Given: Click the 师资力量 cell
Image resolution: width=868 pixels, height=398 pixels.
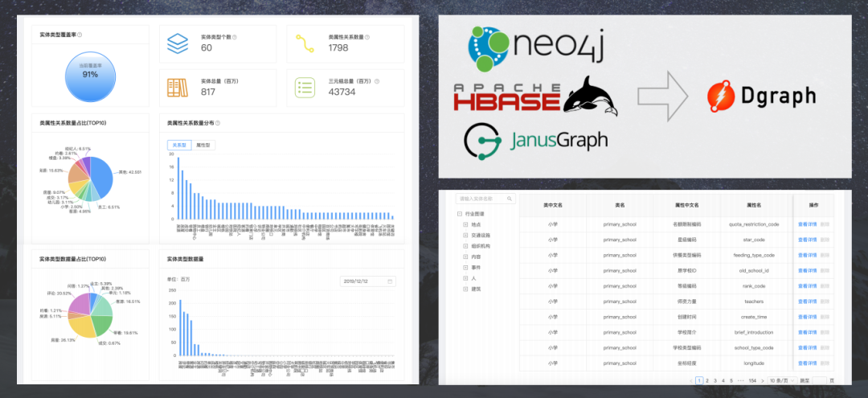Looking at the screenshot, I should pos(687,302).
